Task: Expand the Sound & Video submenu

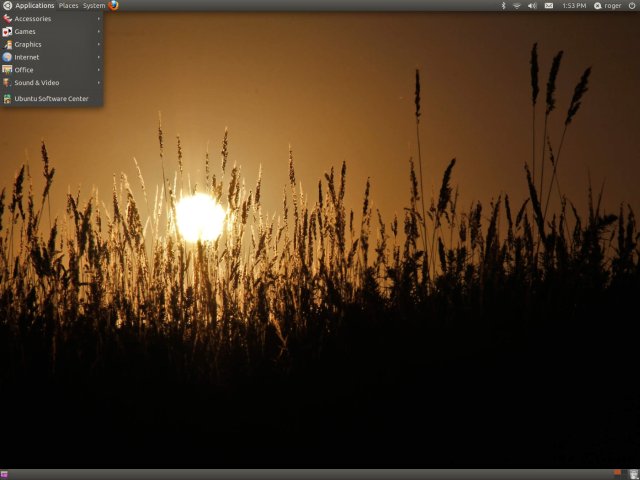Action: click(x=51, y=82)
